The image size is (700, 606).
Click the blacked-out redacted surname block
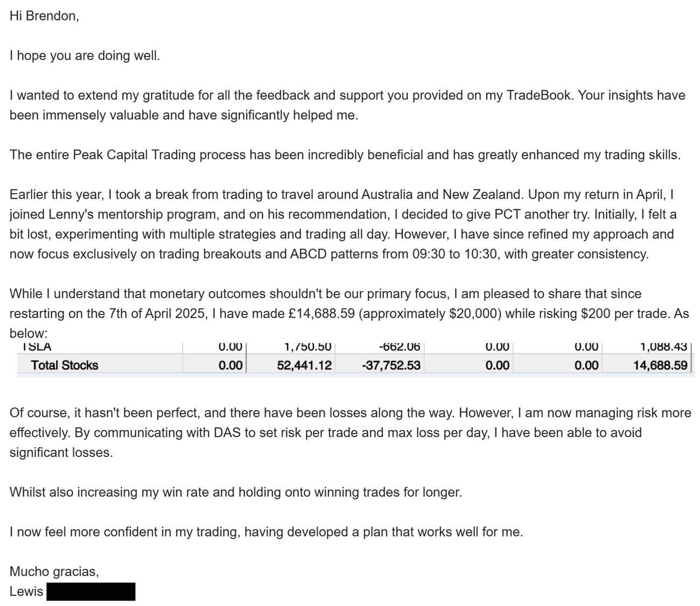point(90,591)
